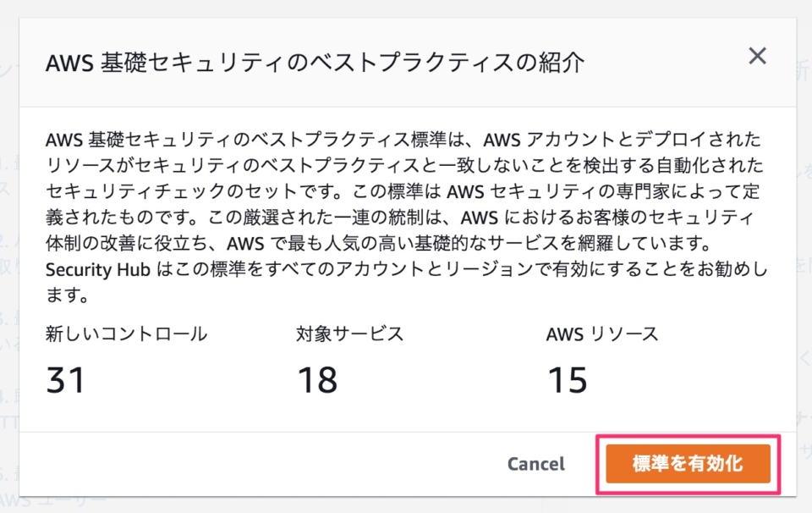Select the number 31 under 新しいコントロール

66,380
